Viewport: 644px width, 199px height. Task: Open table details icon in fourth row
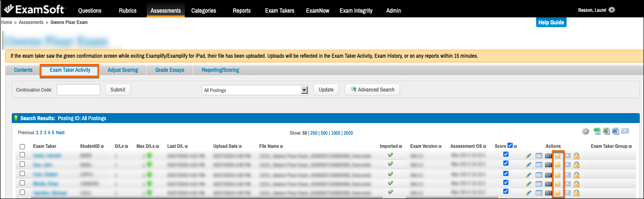point(539,184)
